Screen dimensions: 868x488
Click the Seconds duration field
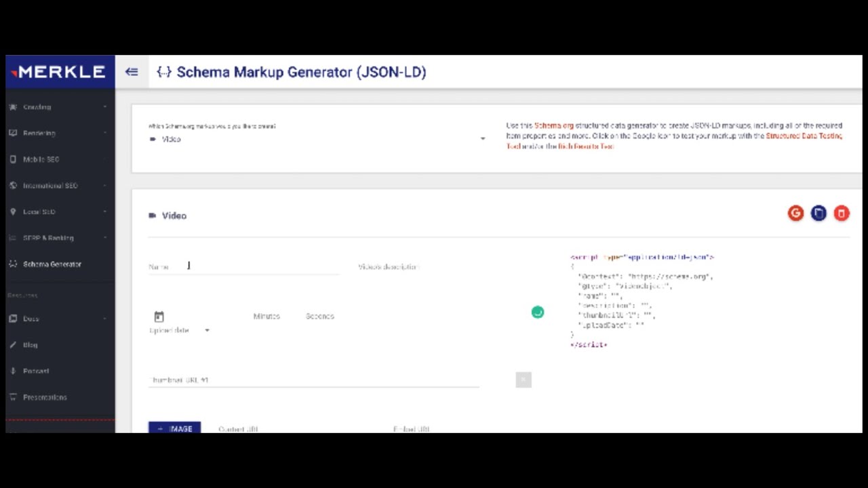(x=319, y=317)
